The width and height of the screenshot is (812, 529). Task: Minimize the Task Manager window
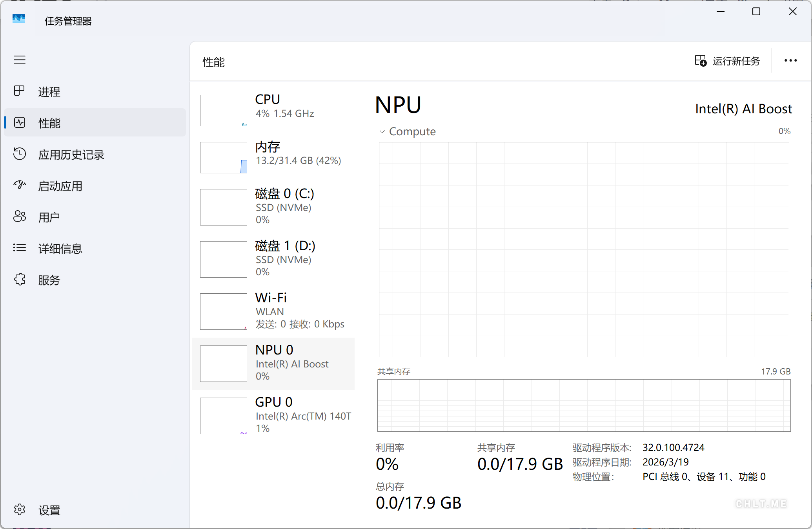pyautogui.click(x=720, y=12)
